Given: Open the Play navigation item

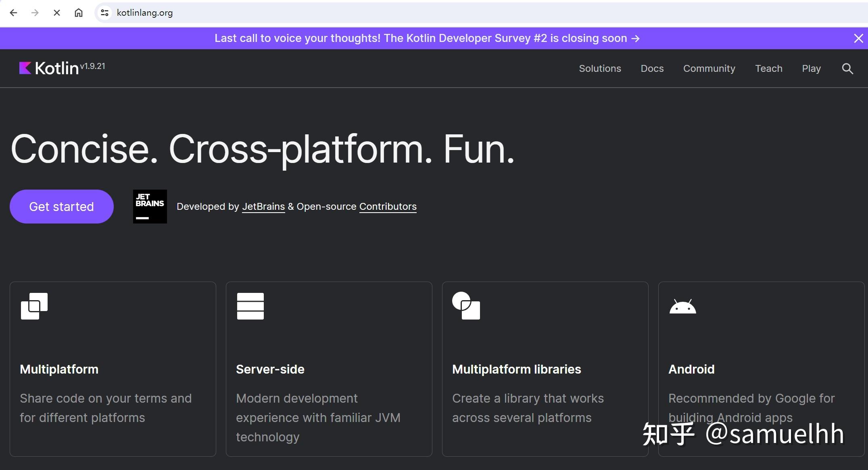Looking at the screenshot, I should [811, 69].
